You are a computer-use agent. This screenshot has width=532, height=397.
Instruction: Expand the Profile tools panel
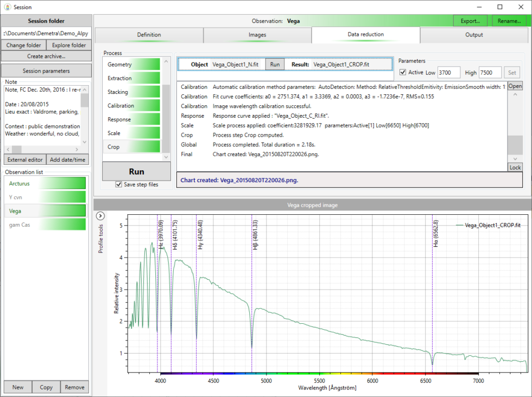pyautogui.click(x=100, y=215)
